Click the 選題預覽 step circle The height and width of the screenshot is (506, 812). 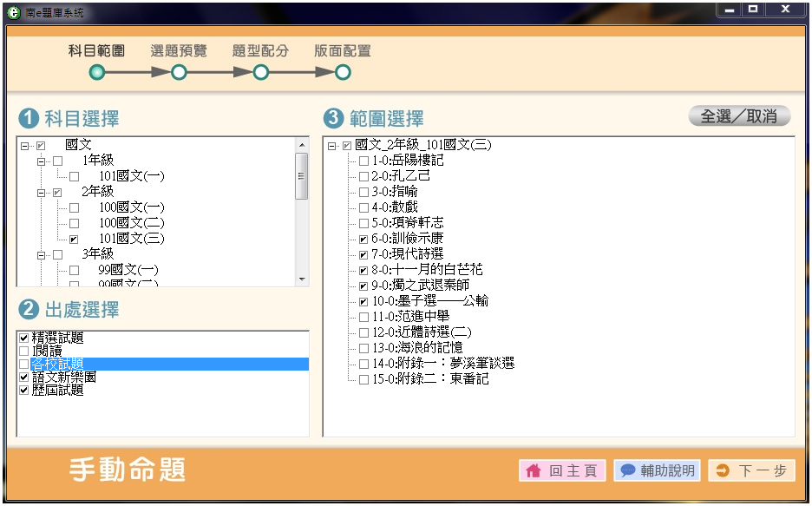point(179,73)
